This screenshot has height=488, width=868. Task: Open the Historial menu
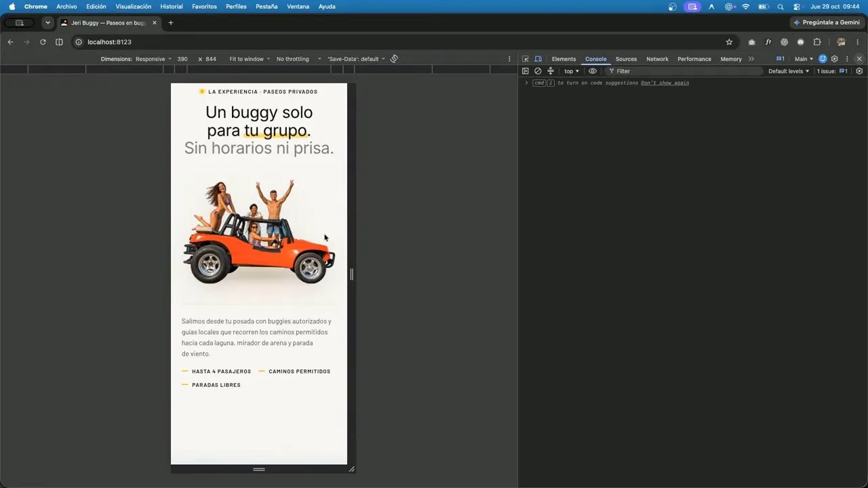click(x=172, y=6)
